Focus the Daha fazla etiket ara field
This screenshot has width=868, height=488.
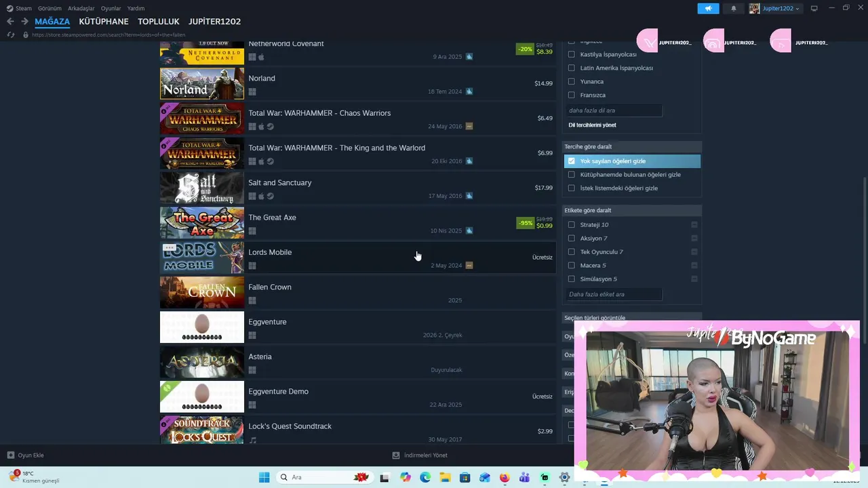tap(614, 294)
